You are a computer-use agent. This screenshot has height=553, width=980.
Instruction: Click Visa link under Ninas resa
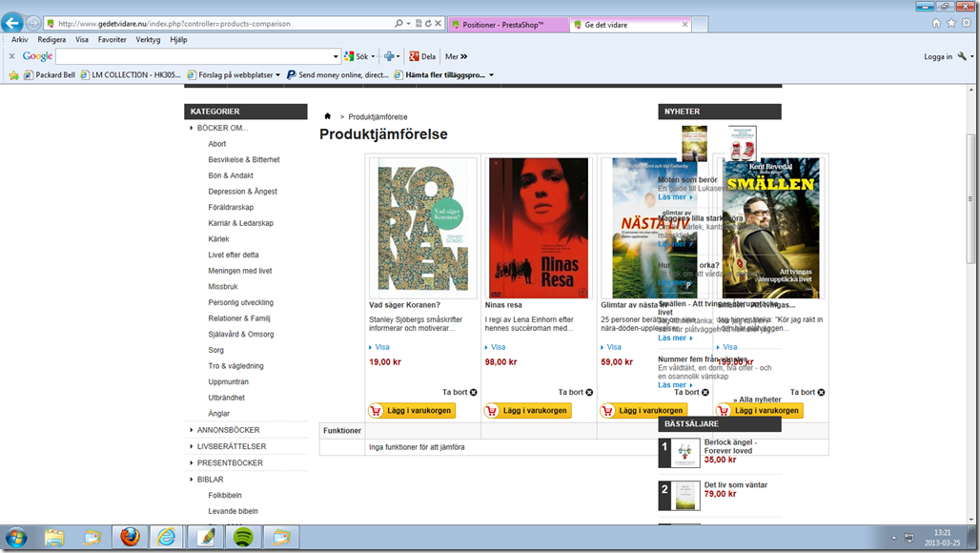499,347
